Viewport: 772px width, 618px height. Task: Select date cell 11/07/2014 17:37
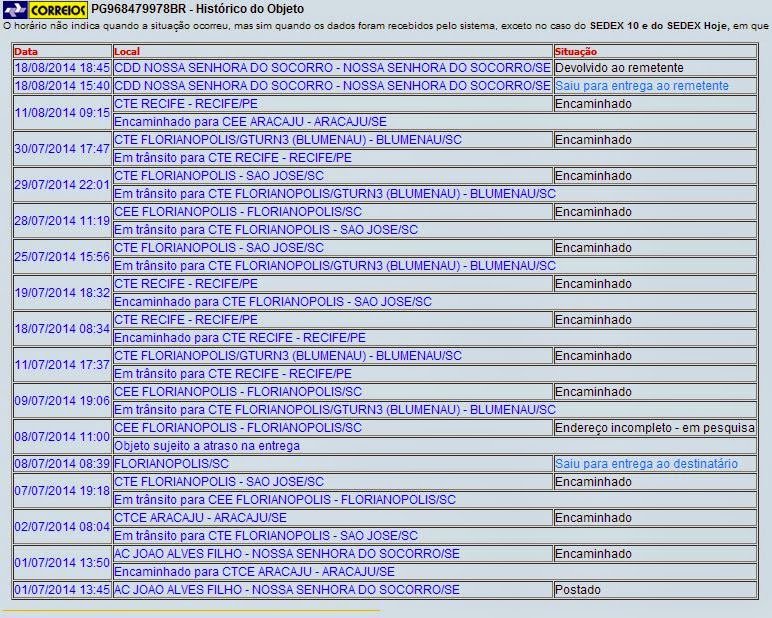(x=62, y=364)
